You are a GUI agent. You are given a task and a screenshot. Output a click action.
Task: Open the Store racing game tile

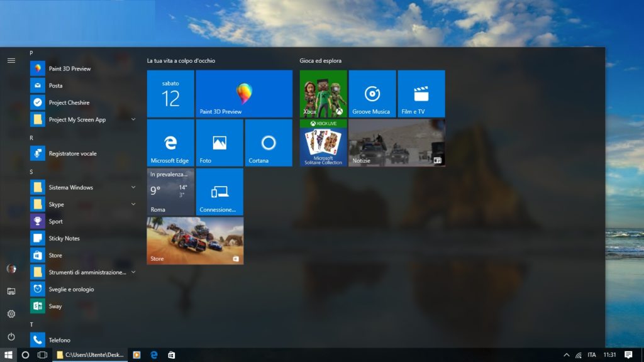pyautogui.click(x=195, y=241)
